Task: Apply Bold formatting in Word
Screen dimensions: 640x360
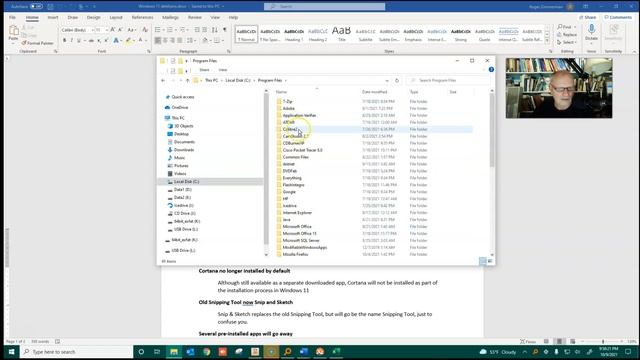Action: [x=64, y=40]
